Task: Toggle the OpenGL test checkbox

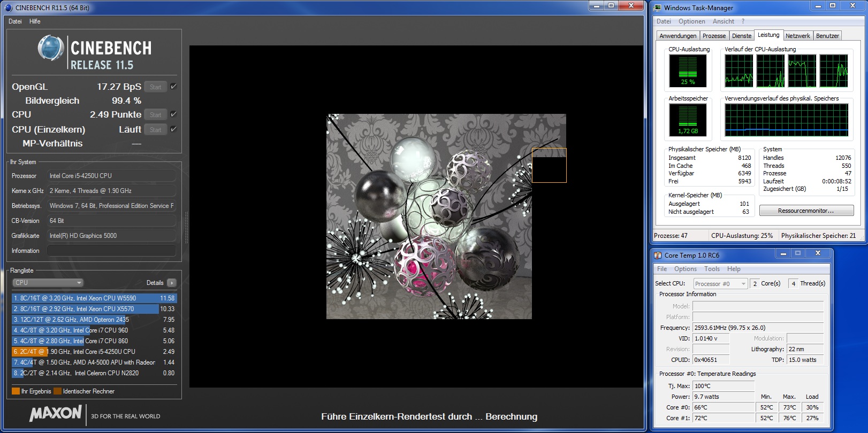Action: click(x=173, y=87)
